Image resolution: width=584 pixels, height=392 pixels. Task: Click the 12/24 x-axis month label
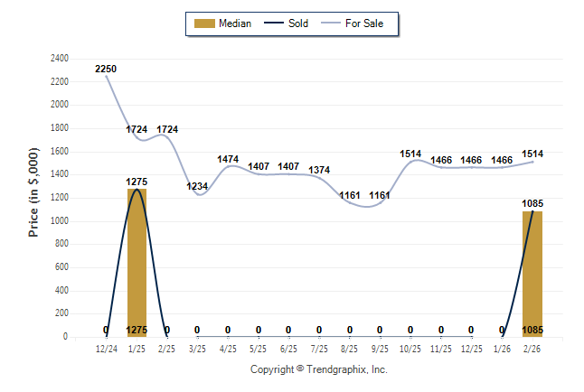coord(106,347)
